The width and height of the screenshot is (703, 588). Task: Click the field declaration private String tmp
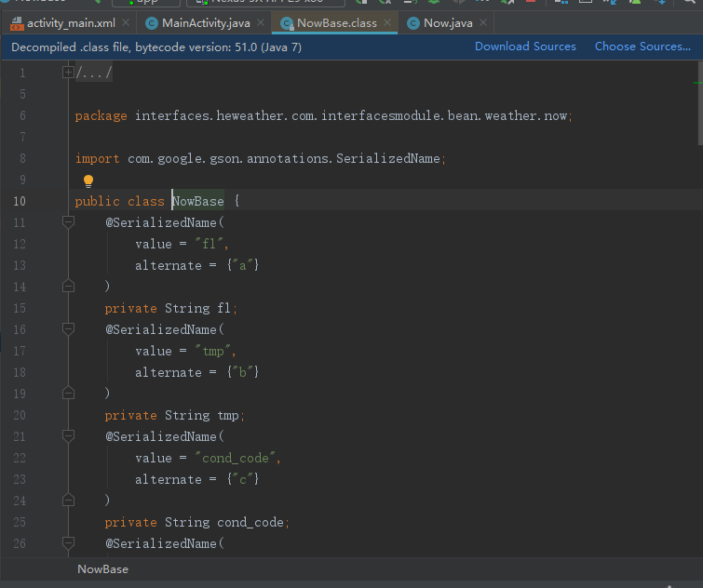(x=174, y=416)
